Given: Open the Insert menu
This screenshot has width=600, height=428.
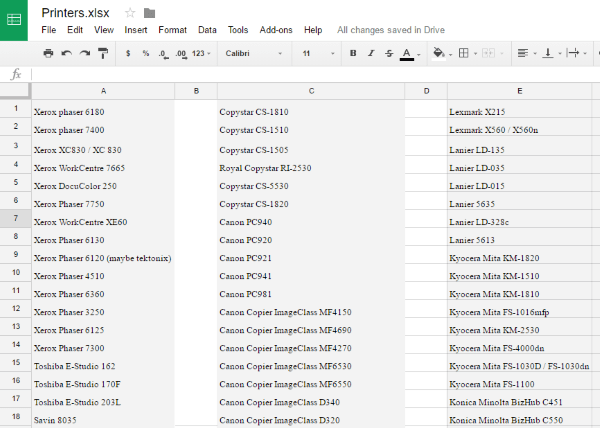Looking at the screenshot, I should [x=136, y=30].
